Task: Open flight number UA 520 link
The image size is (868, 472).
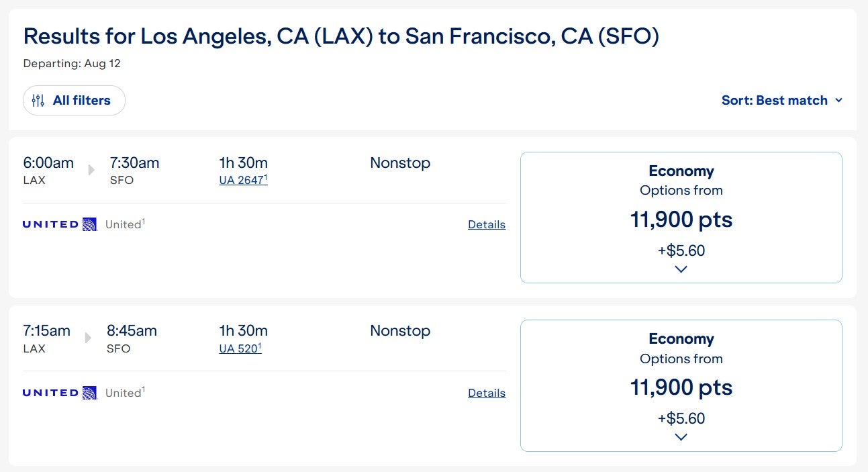Action: coord(240,348)
